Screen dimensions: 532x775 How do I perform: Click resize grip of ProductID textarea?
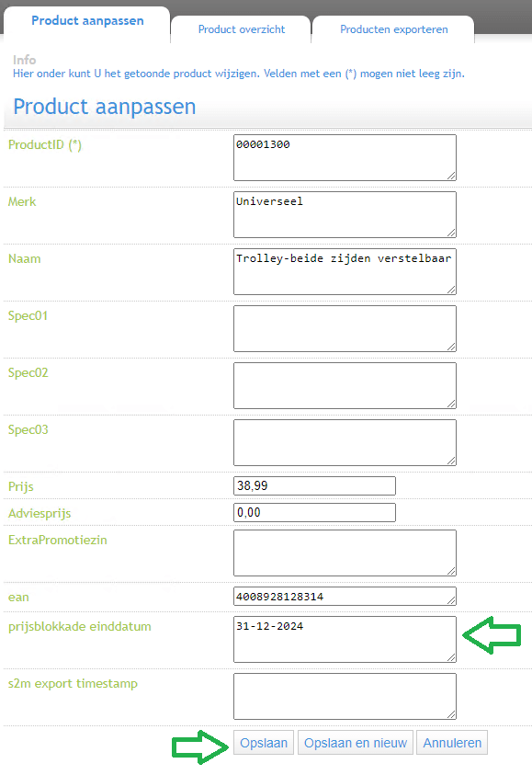(451, 176)
